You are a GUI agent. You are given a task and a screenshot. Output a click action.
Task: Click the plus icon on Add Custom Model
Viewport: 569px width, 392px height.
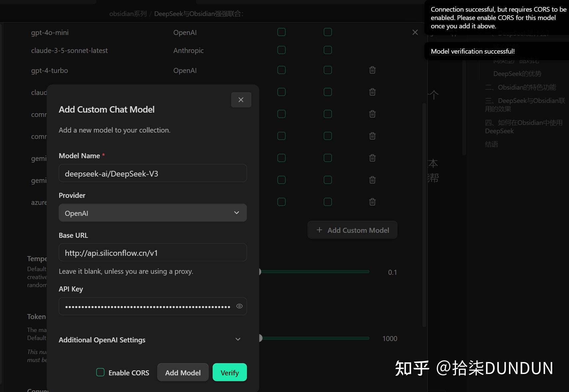(x=319, y=230)
